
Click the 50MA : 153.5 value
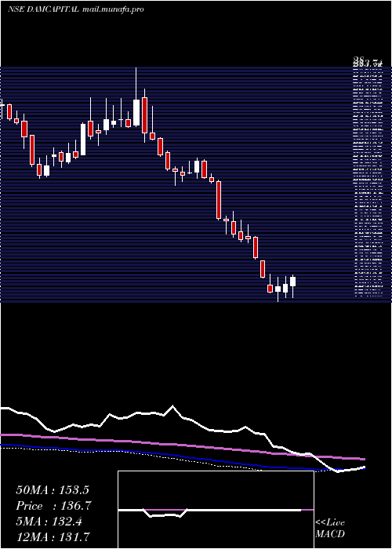(x=53, y=490)
